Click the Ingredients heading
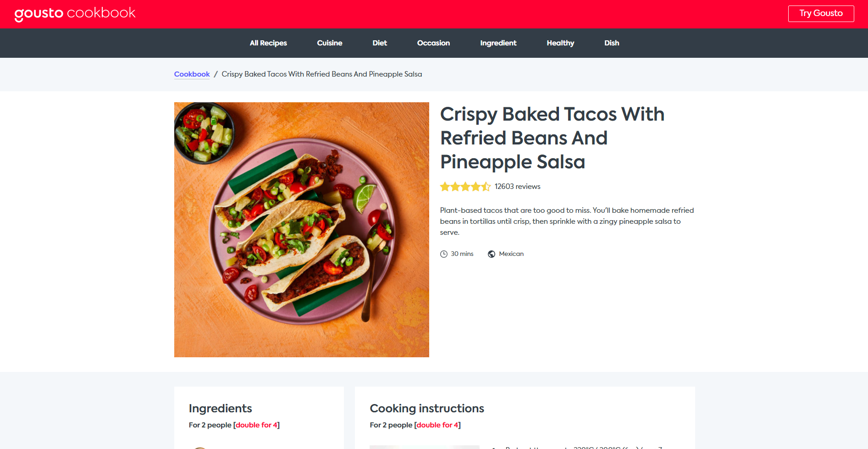Screen dimensions: 868x449 click(x=221, y=409)
